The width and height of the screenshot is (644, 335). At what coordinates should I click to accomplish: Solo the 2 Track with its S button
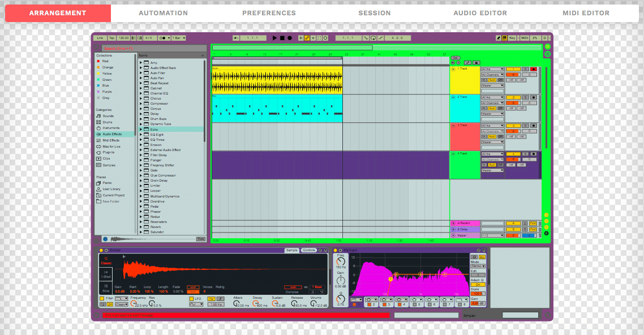[x=525, y=97]
